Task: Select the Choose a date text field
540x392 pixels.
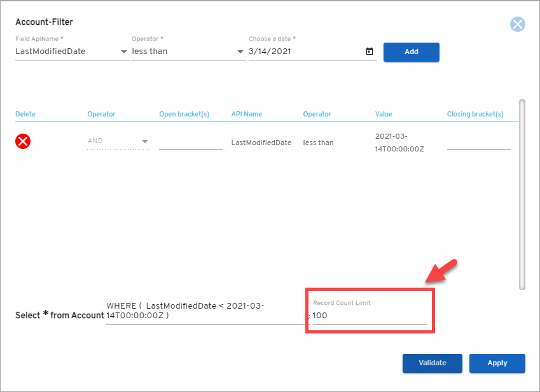Action: pyautogui.click(x=299, y=52)
